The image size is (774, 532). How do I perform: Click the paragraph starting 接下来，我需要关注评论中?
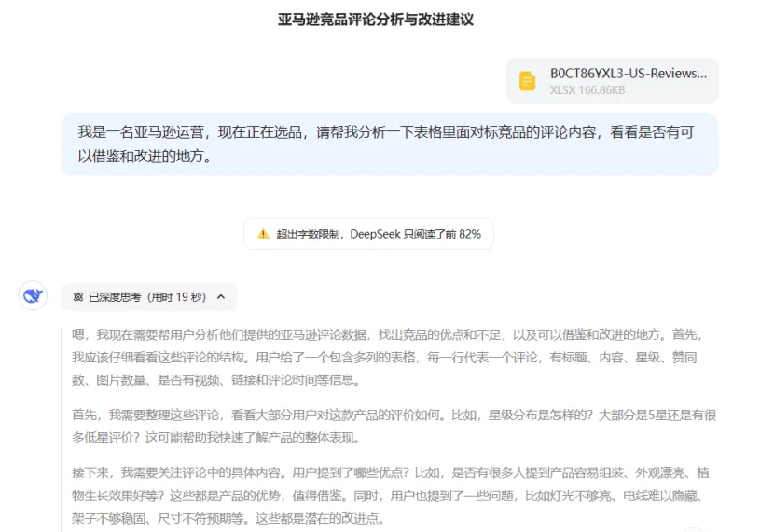coord(391,496)
